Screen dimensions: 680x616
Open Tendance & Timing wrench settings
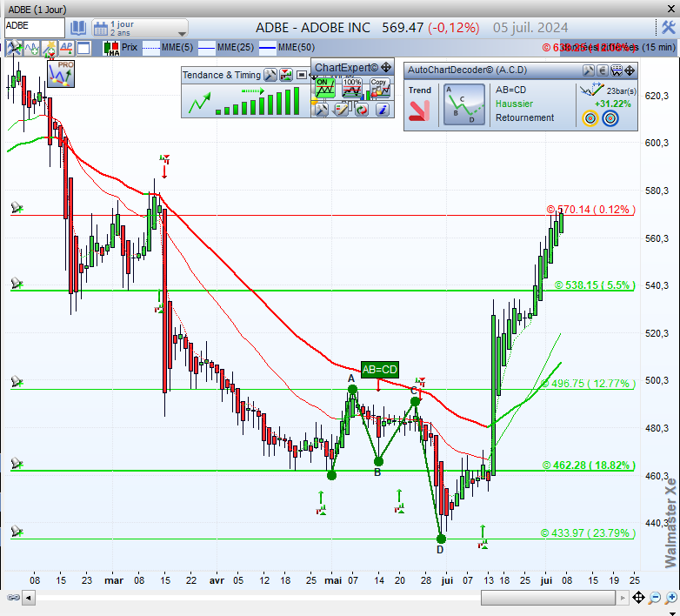click(270, 75)
